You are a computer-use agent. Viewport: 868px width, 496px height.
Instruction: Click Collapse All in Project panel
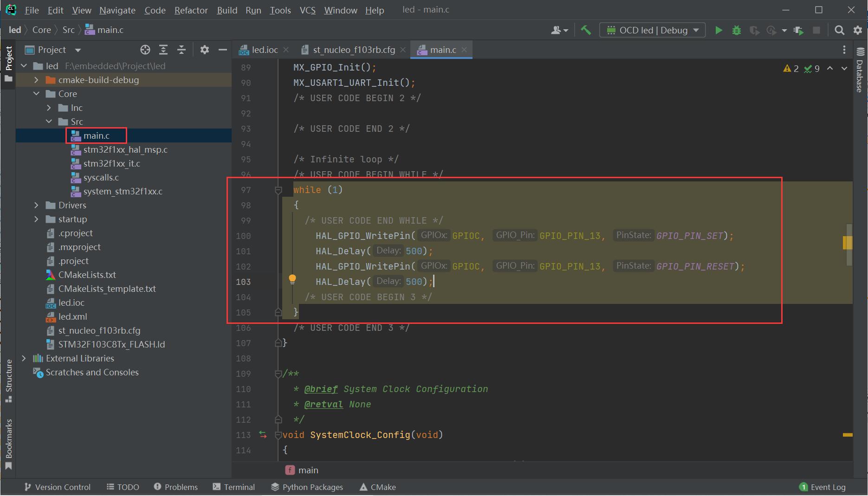coord(181,50)
